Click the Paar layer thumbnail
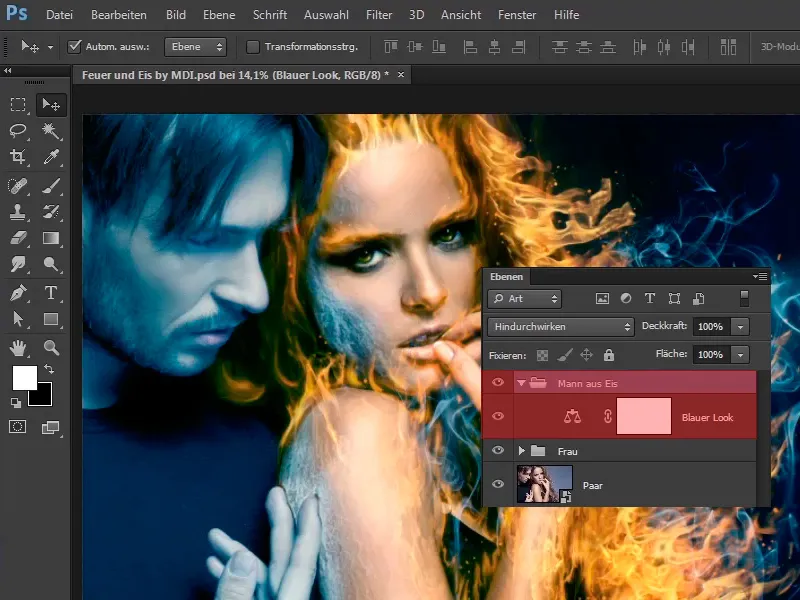800x600 pixels. click(x=544, y=484)
